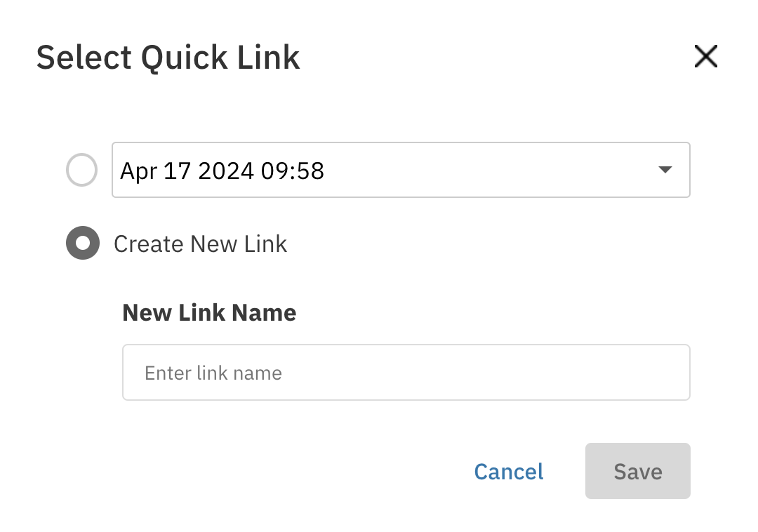The width and height of the screenshot is (758, 532).
Task: Click the Select Quick Link heading
Action: pos(168,57)
